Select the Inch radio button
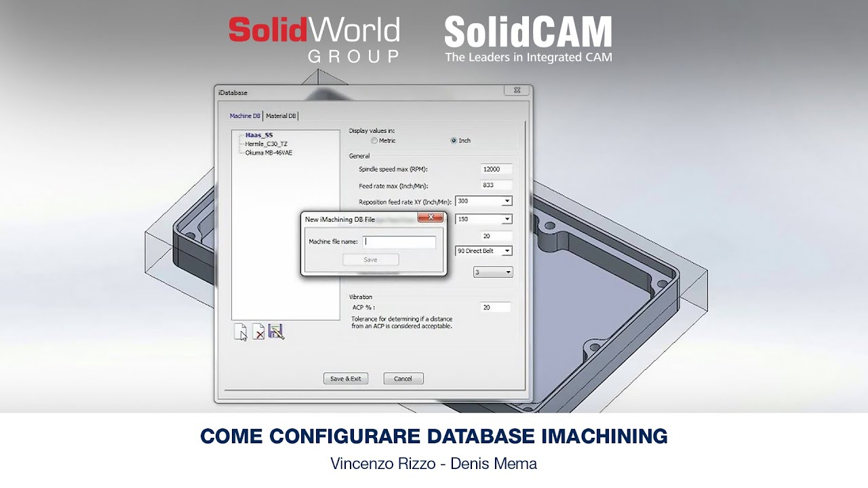868x488 pixels. pos(454,141)
